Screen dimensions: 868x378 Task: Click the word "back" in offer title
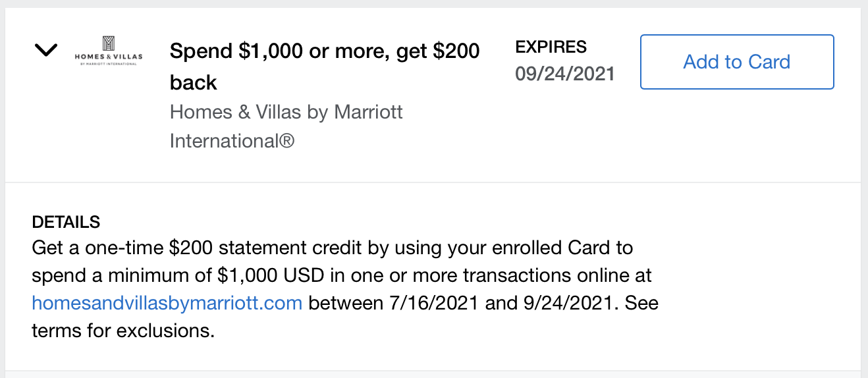pos(194,82)
